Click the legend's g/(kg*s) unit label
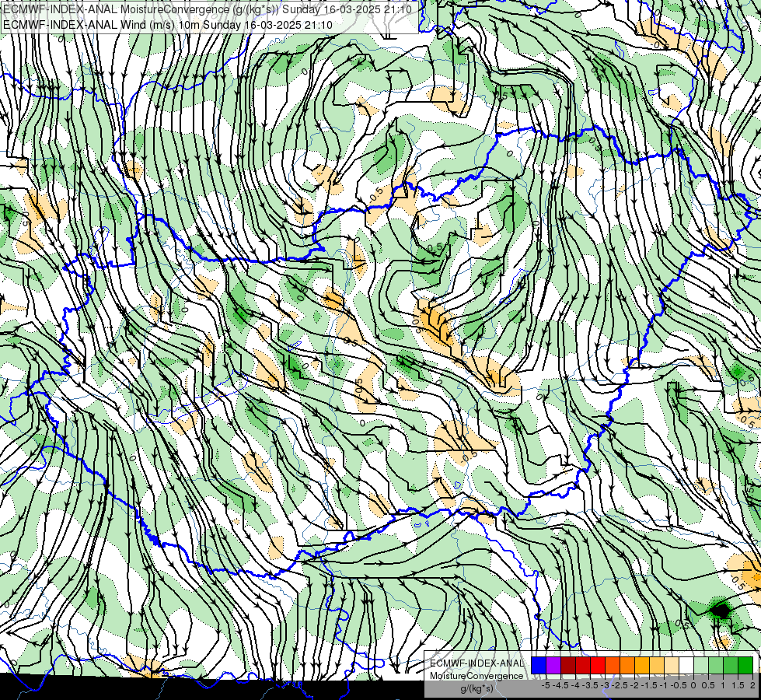Screen dimensions: 761x700 [476, 689]
